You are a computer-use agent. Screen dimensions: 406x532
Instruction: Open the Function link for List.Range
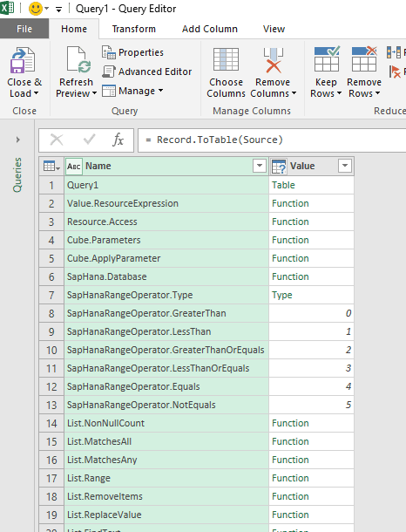click(x=290, y=478)
